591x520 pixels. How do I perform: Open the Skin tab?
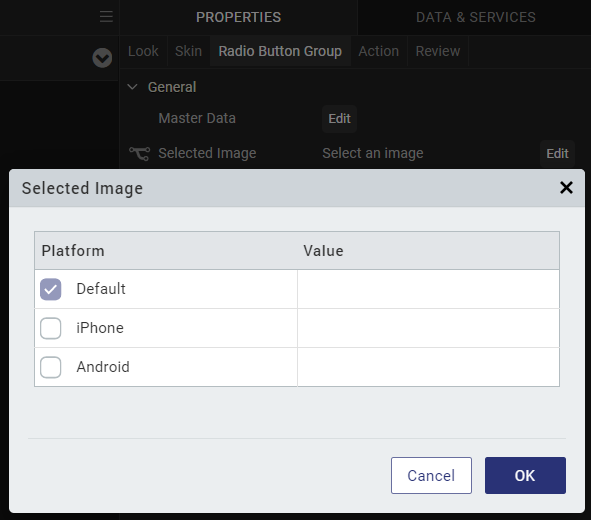188,51
